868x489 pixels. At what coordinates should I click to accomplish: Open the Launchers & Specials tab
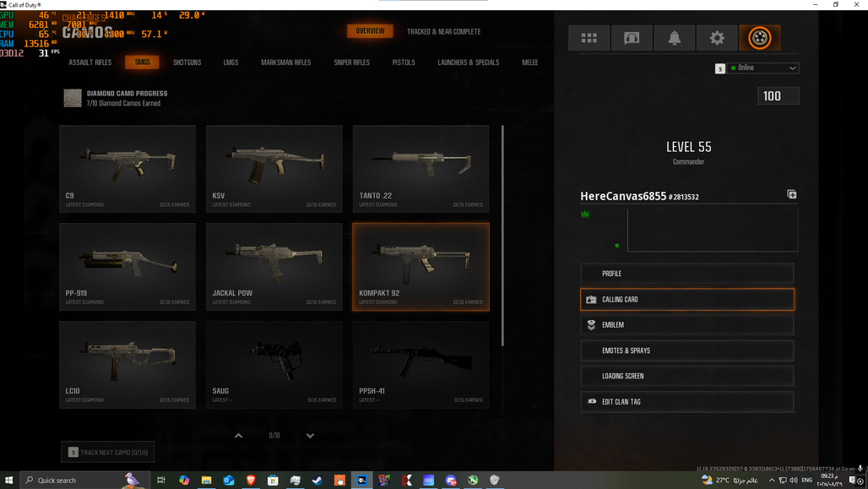click(x=469, y=62)
